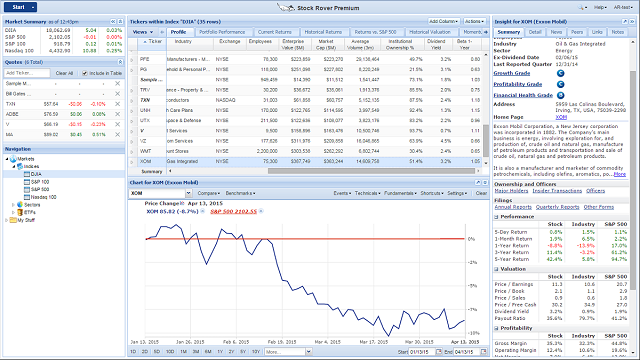Image resolution: width=640 pixels, height=360 pixels.
Task: Remove the S&P 500 benchmark from chart
Action: [x=261, y=211]
